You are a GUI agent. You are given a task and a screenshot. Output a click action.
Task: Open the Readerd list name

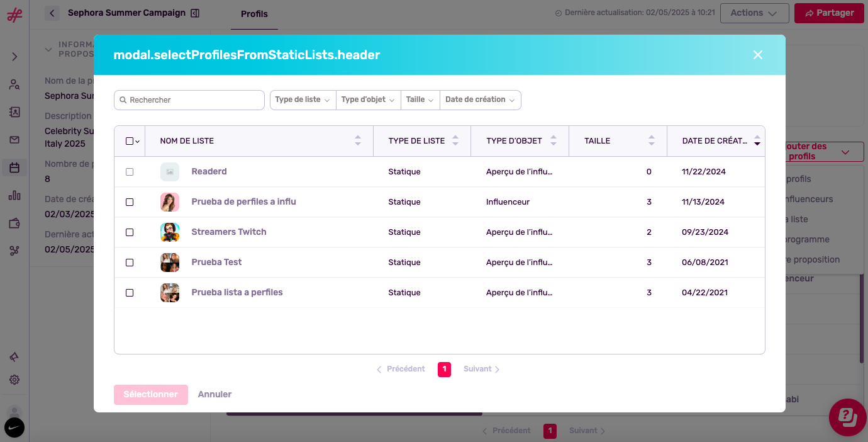(x=209, y=172)
